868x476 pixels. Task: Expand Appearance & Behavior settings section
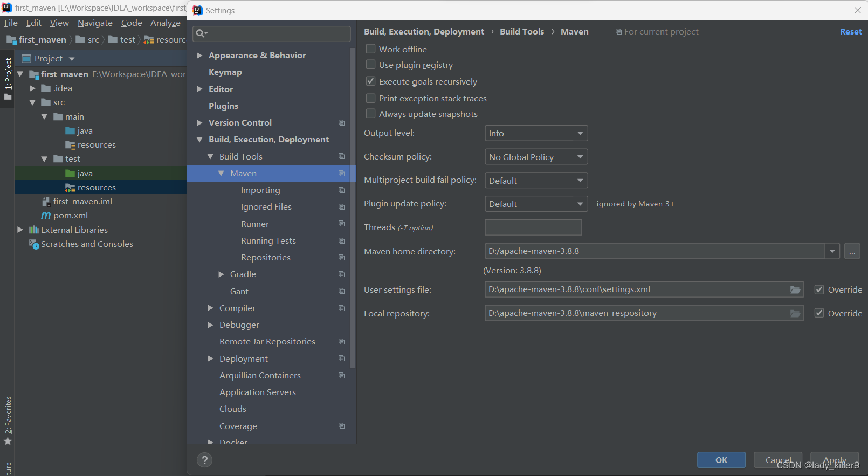click(x=199, y=56)
